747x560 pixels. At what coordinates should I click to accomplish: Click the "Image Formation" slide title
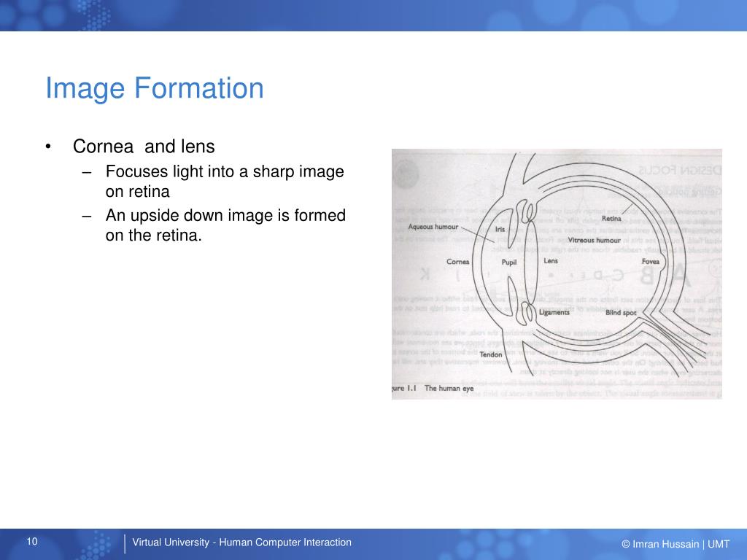pos(155,88)
